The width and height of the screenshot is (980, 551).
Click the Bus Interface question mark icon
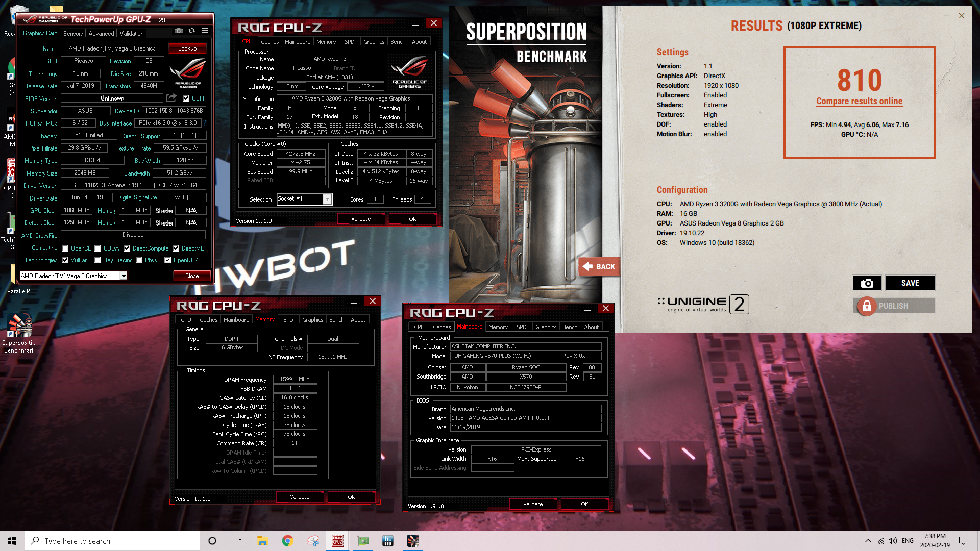click(205, 123)
